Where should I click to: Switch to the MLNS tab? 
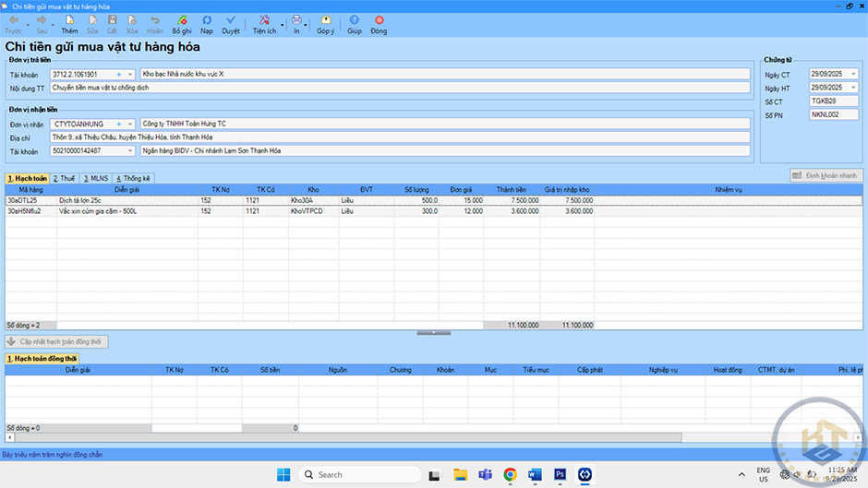coord(94,178)
